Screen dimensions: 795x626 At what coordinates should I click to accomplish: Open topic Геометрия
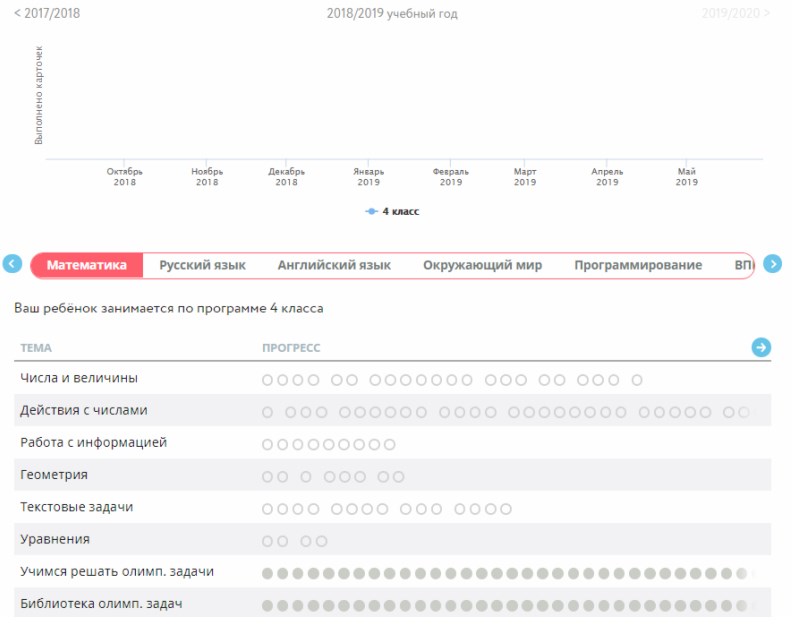coord(54,475)
